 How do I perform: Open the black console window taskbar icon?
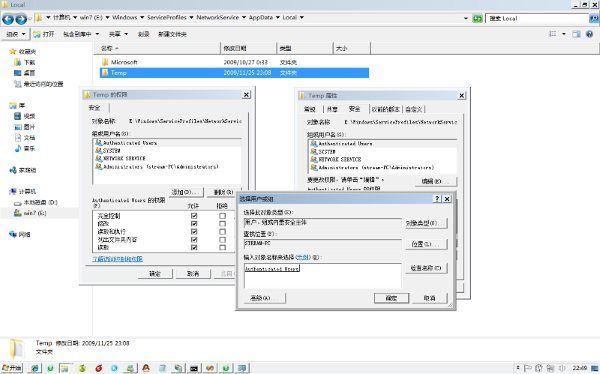pos(194,368)
